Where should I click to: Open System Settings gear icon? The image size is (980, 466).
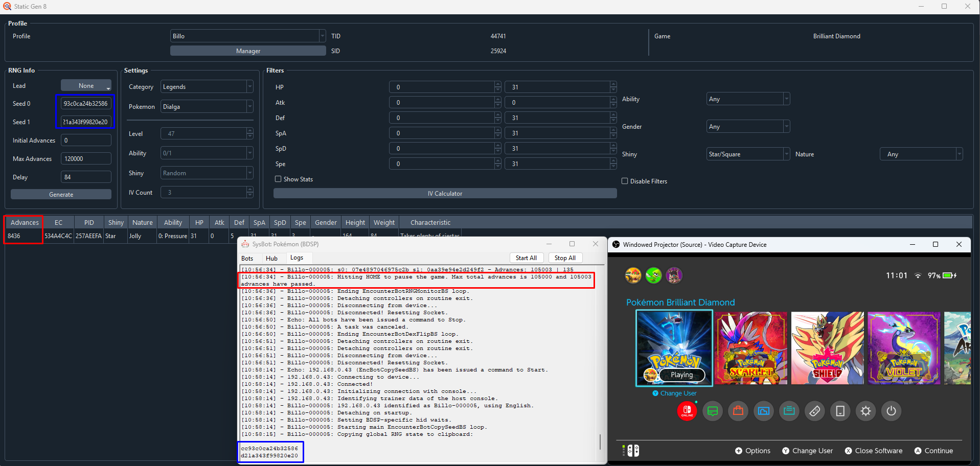pos(865,411)
